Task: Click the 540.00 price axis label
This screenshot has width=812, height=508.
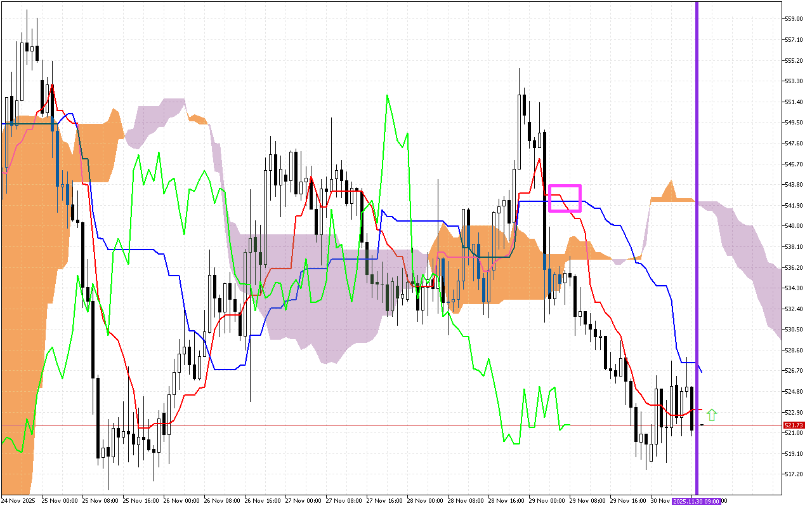Action: pos(794,225)
